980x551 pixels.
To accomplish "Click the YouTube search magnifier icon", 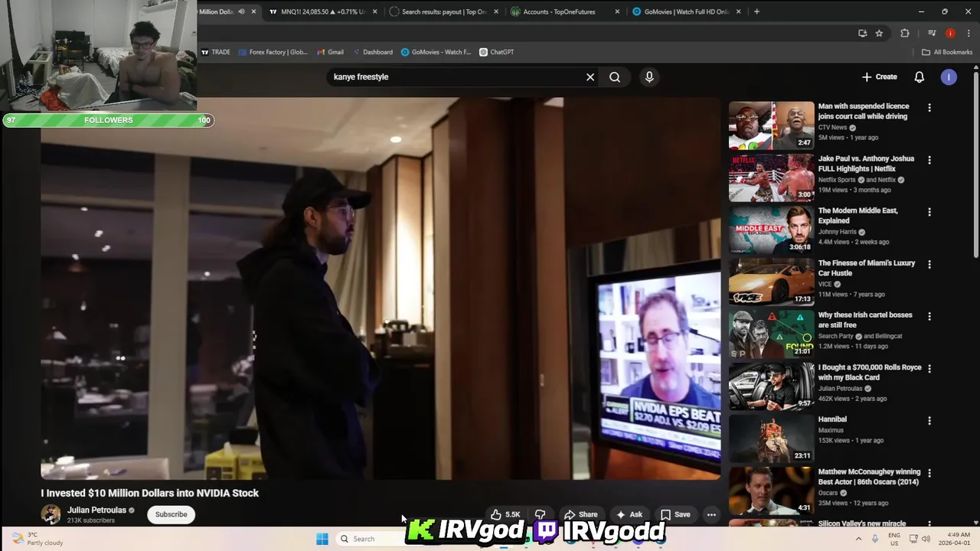I will coord(615,77).
